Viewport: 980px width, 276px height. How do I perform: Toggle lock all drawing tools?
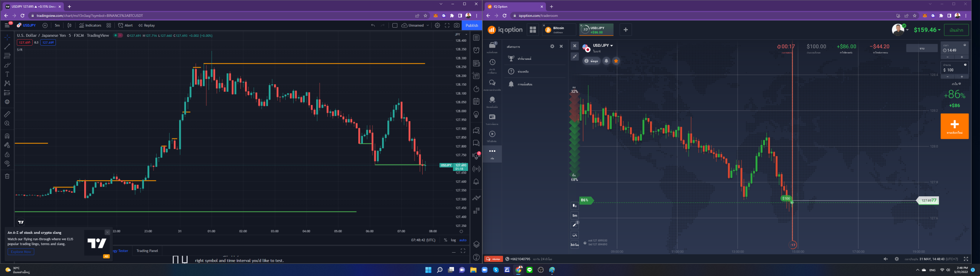click(x=7, y=154)
